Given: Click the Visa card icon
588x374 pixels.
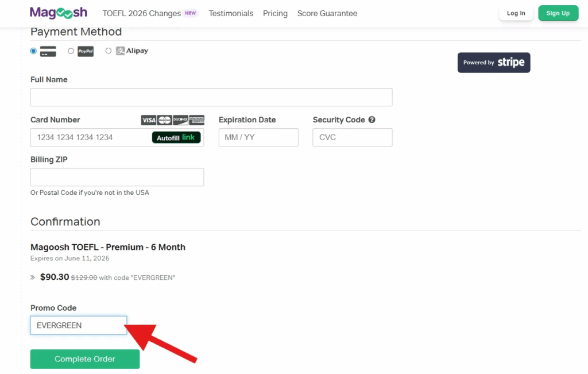Looking at the screenshot, I should pyautogui.click(x=149, y=120).
